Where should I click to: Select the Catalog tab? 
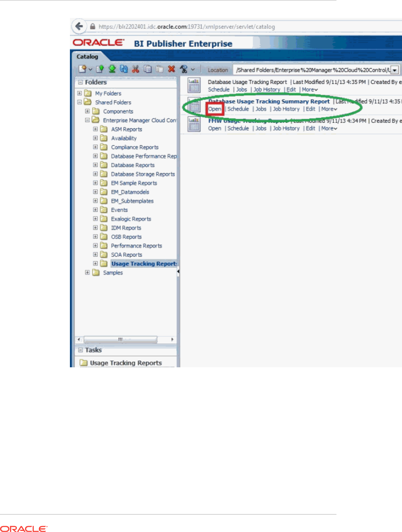tap(87, 56)
